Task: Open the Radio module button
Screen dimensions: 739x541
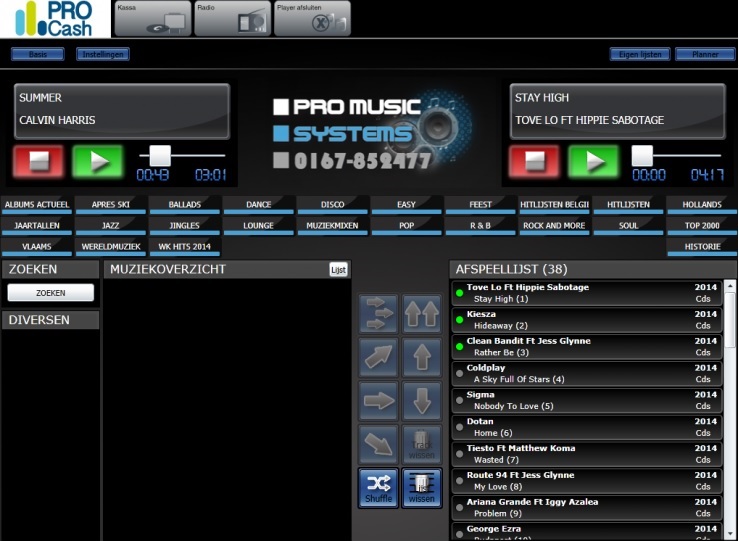Action: pos(233,18)
